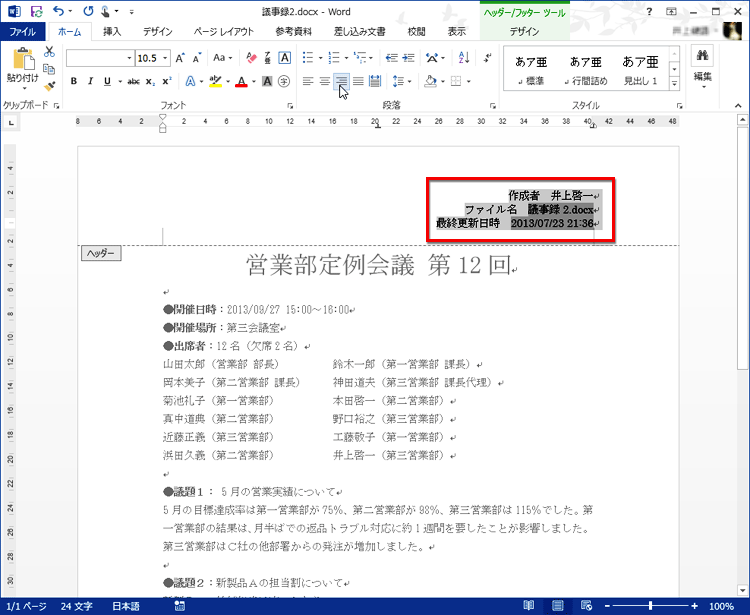Toggle underline formatting
Screen dimensions: 750x615
coord(107,82)
